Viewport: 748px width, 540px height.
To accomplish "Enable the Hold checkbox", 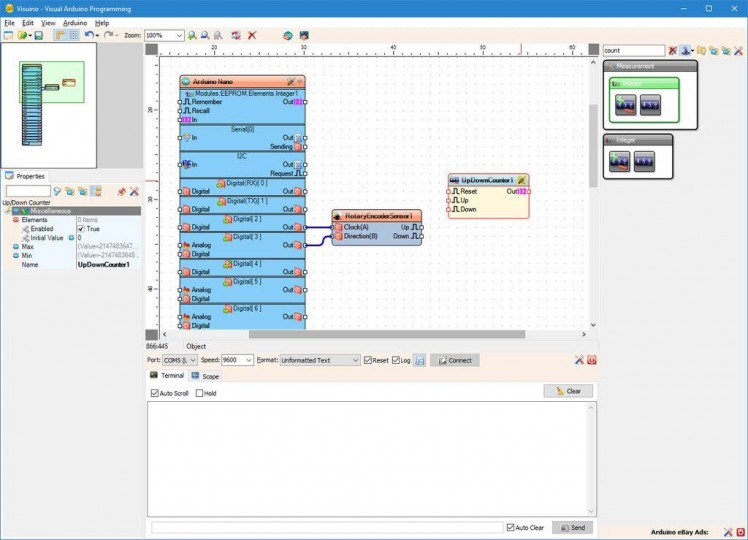I will tap(200, 393).
